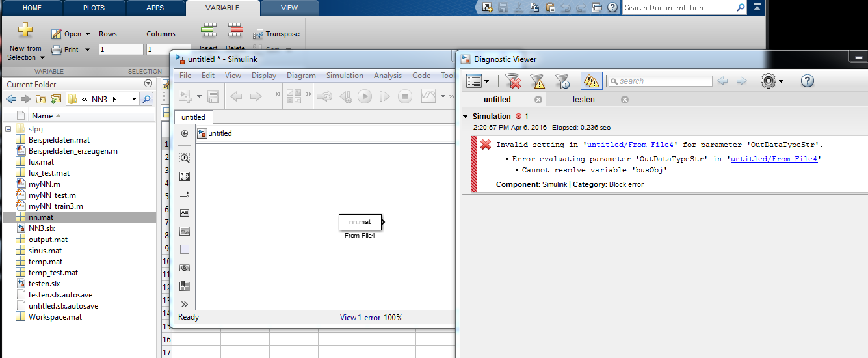The image size is (868, 358).
Task: Click the Browse for folder icon
Action: tap(55, 99)
